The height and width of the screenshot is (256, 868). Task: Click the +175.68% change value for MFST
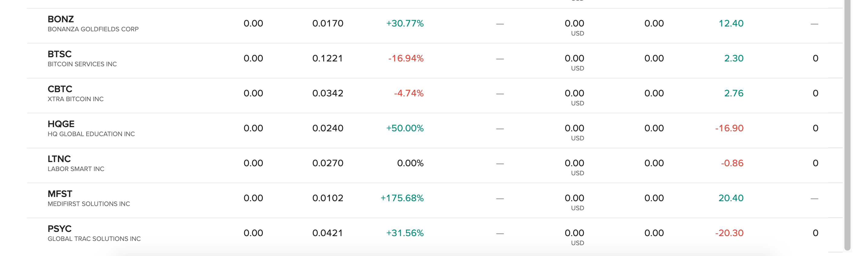pos(402,198)
